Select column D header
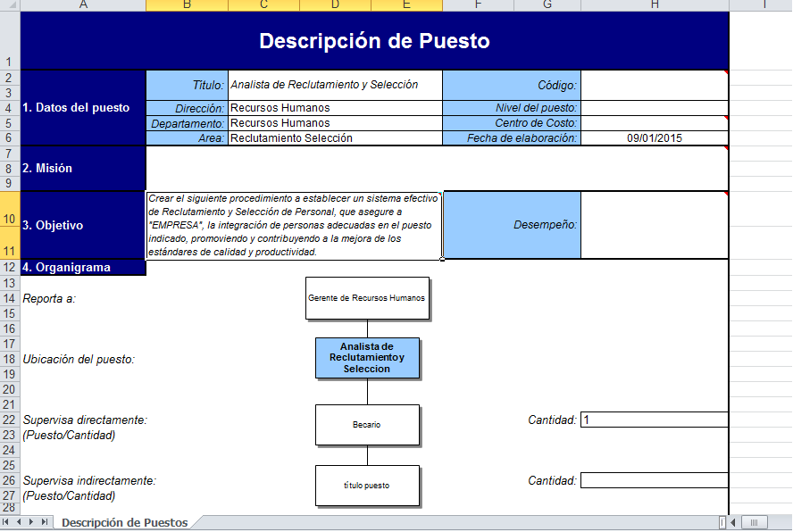 click(335, 5)
